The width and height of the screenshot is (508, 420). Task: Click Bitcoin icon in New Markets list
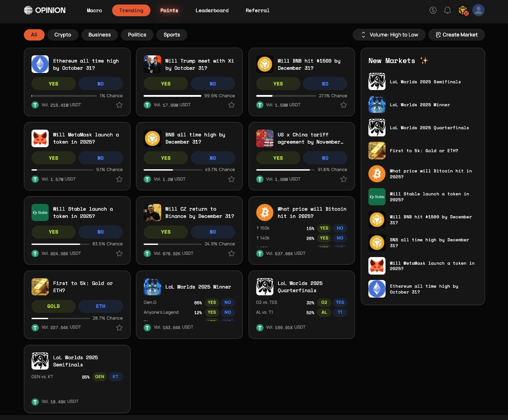click(x=377, y=174)
